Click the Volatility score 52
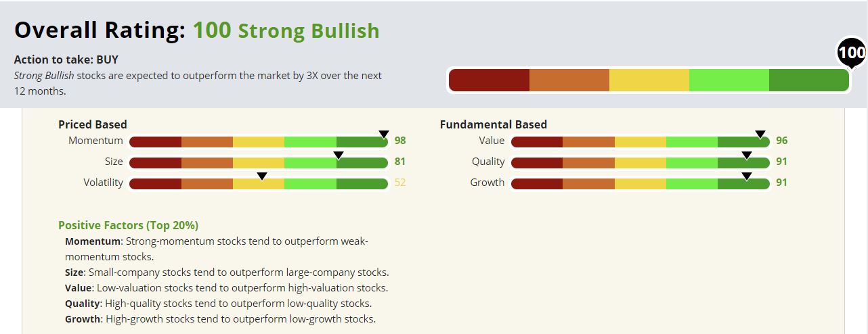Image resolution: width=868 pixels, height=334 pixels. click(x=400, y=183)
